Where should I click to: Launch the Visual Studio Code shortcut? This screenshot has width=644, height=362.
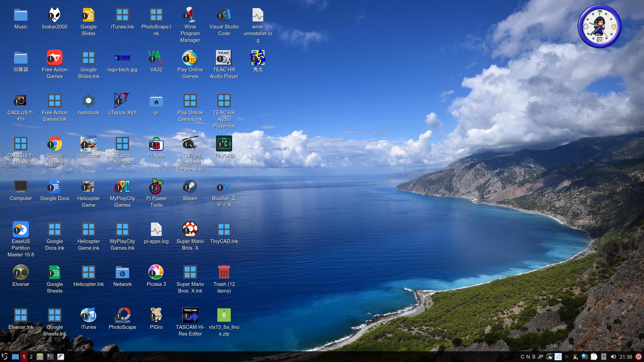pos(224,15)
